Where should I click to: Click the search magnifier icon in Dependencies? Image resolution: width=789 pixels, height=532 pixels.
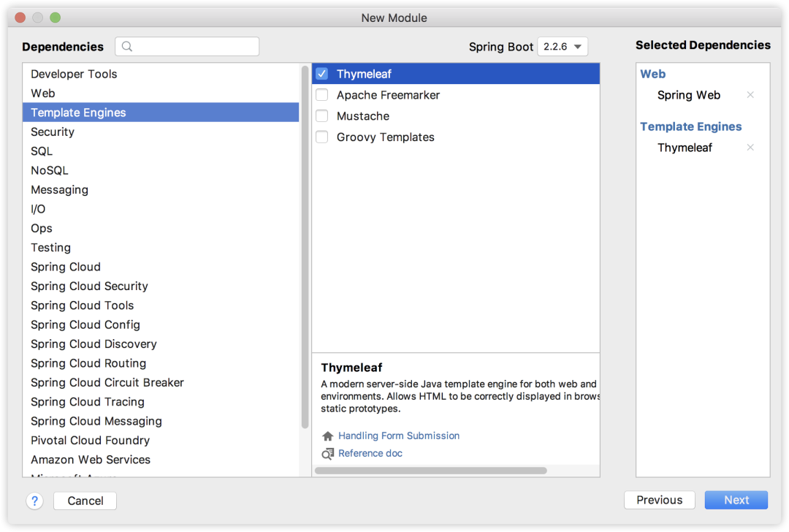127,46
